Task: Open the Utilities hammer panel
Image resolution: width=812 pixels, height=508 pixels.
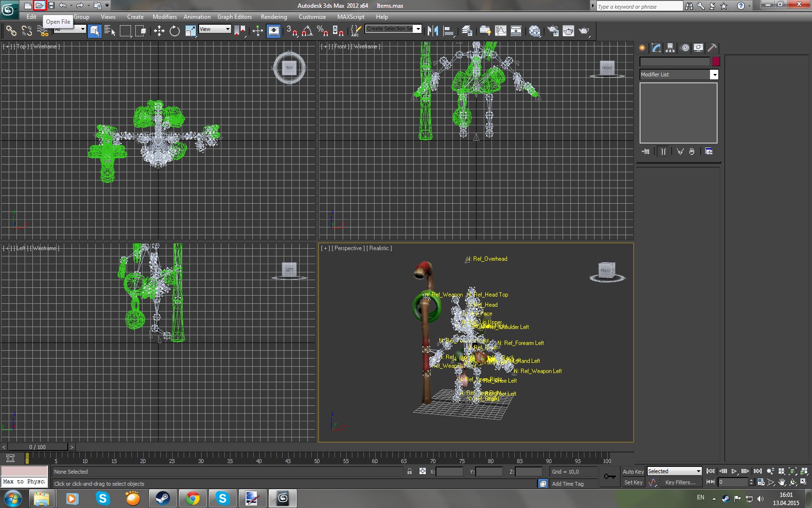Action: pyautogui.click(x=712, y=48)
